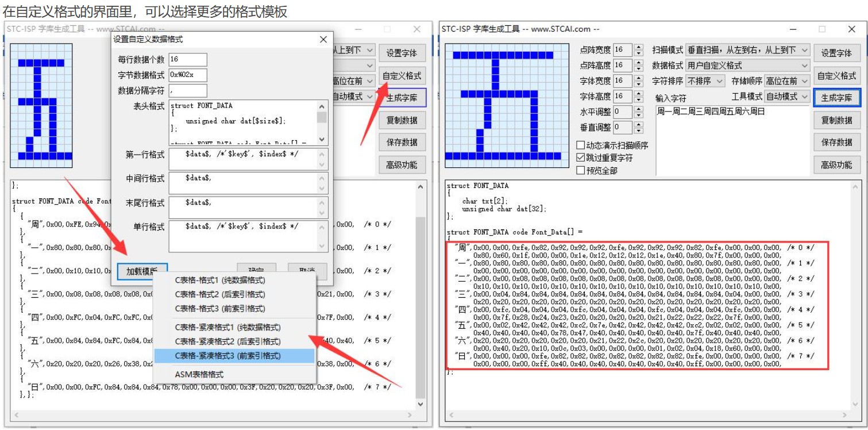The height and width of the screenshot is (430, 868).
Task: Click 自定义格式 button in left window
Action: pyautogui.click(x=402, y=75)
